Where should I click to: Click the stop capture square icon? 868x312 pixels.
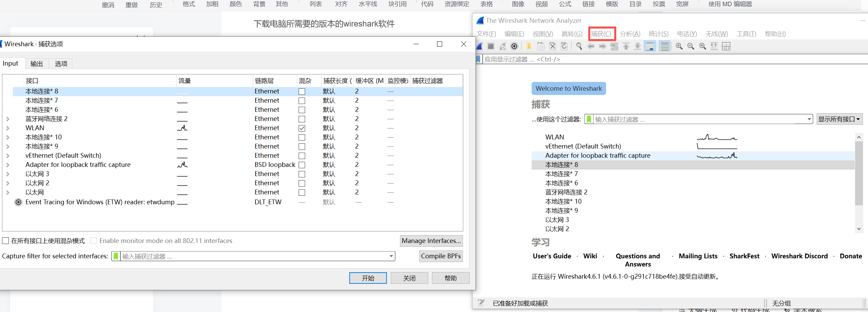point(491,46)
